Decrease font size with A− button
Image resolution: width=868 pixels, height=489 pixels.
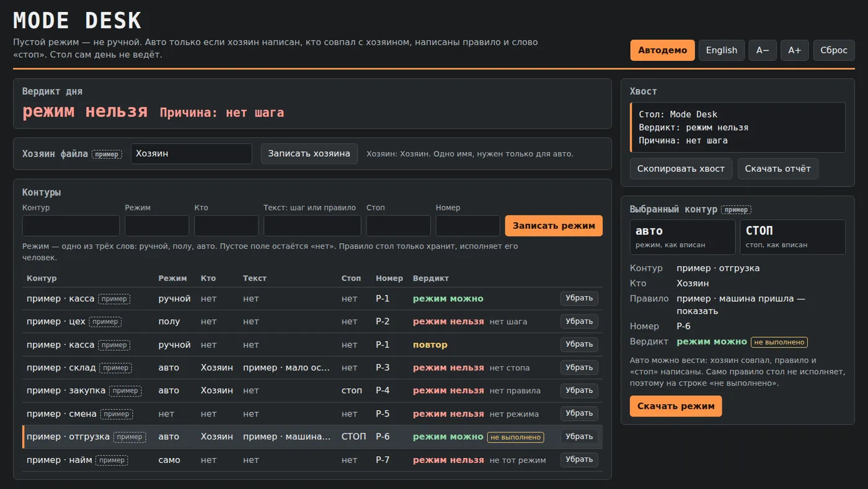(763, 50)
